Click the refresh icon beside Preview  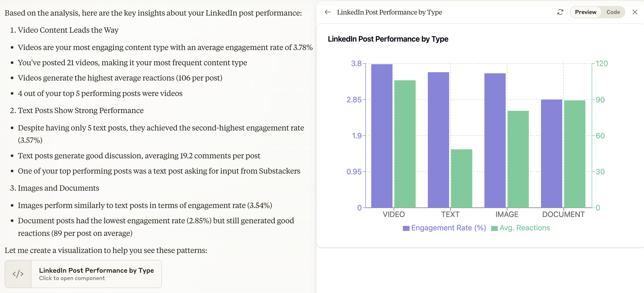(560, 12)
